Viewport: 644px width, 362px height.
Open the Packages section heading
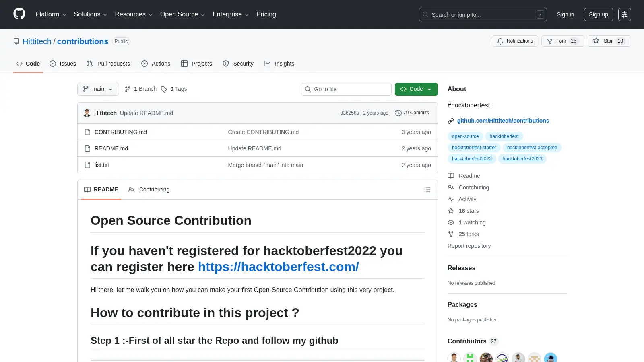click(462, 305)
